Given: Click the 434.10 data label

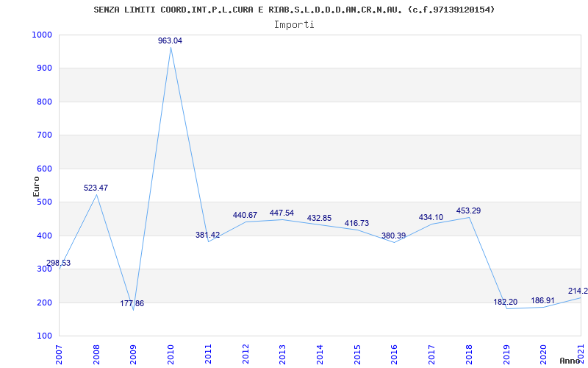Looking at the screenshot, I should pos(431,218).
